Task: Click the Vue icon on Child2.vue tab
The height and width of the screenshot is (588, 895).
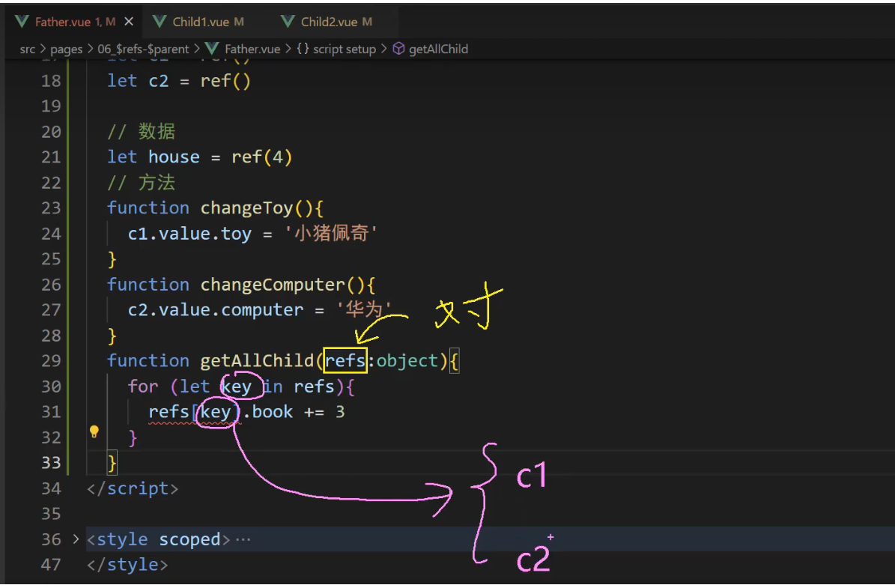Action: pyautogui.click(x=288, y=22)
